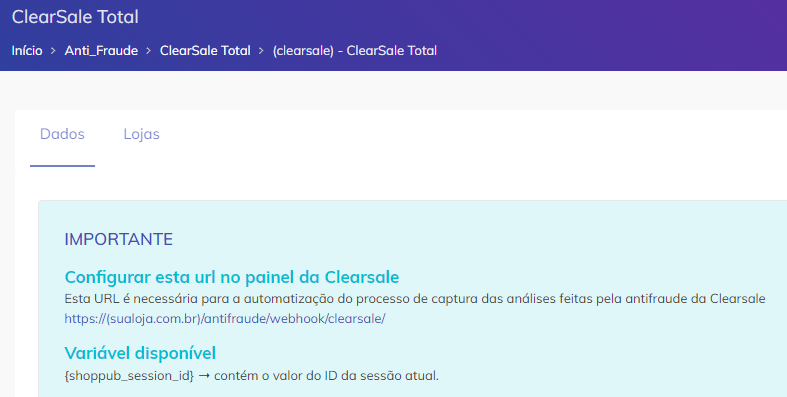
Task: Switch to the Dados tab
Action: point(62,134)
